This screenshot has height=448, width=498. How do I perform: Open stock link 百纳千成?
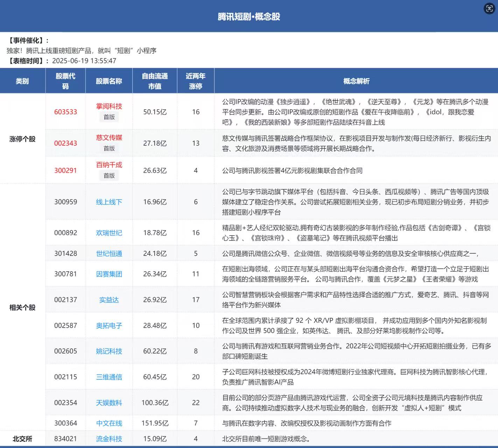[x=109, y=165]
